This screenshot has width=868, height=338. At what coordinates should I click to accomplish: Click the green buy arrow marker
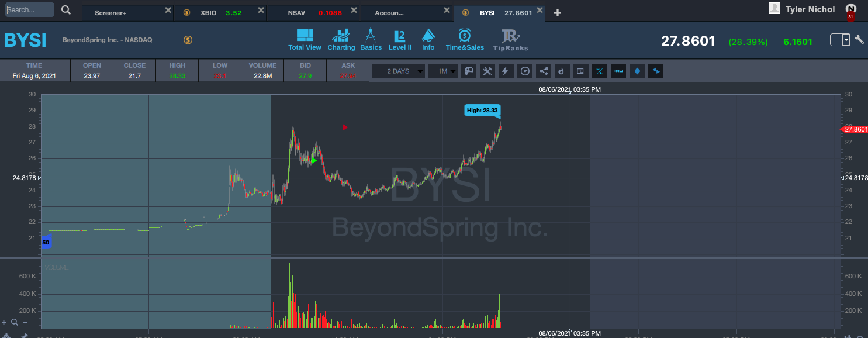point(314,160)
